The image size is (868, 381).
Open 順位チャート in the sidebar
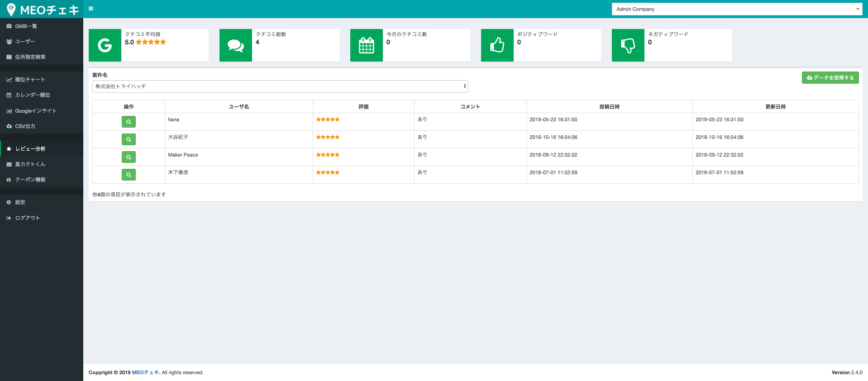pos(42,80)
